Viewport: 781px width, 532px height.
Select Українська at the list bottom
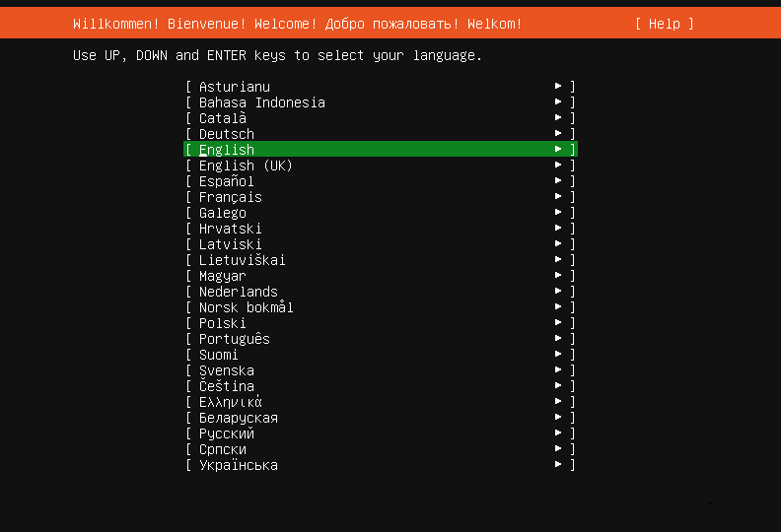pos(381,465)
